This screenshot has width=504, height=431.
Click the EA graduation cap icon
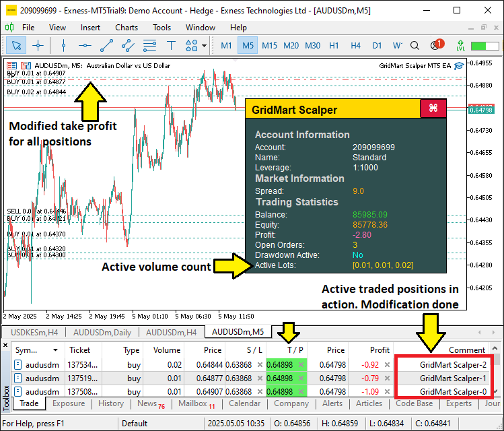coord(459,66)
